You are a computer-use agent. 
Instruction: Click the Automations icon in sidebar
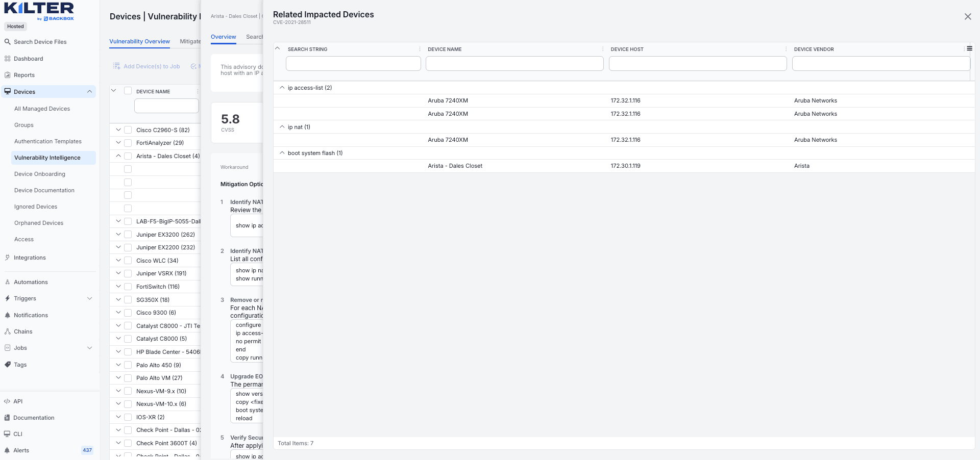[7, 282]
